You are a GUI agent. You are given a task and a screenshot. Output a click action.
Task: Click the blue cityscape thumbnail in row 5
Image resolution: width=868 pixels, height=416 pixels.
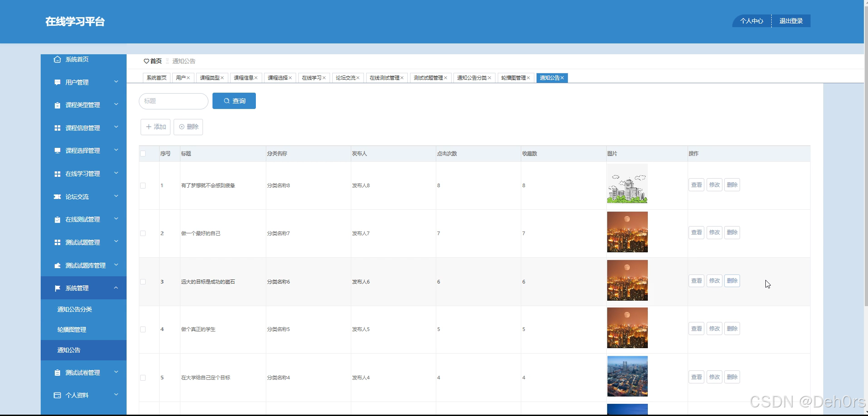click(x=627, y=376)
